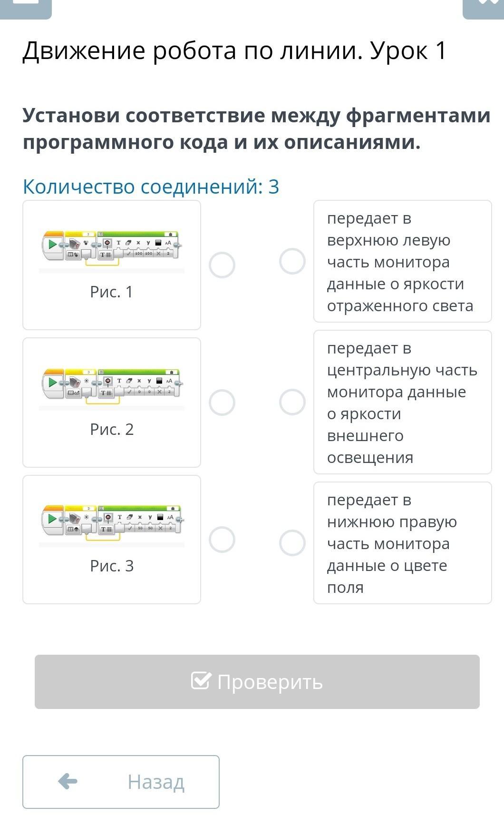The height and width of the screenshot is (826, 504).
Task: Open the Рис. 3 code fragment image
Action: [x=112, y=522]
